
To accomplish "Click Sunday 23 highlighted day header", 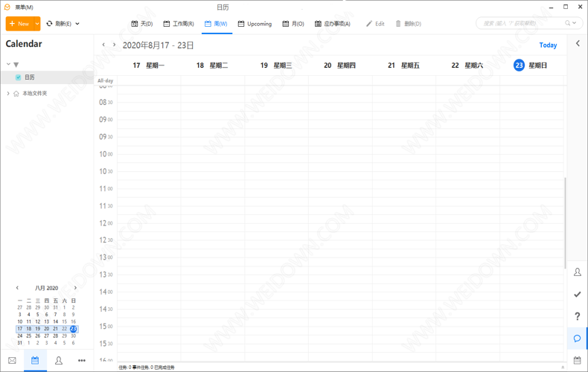I will tap(530, 65).
